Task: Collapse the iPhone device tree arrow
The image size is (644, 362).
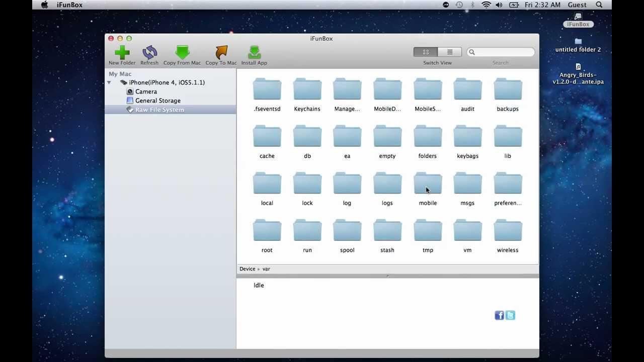Action: point(109,82)
